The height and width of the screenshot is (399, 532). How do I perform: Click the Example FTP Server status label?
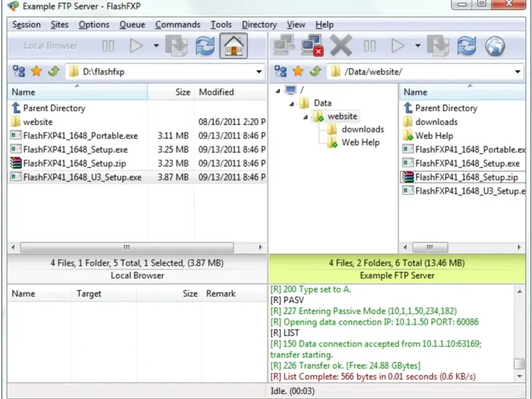(x=397, y=275)
